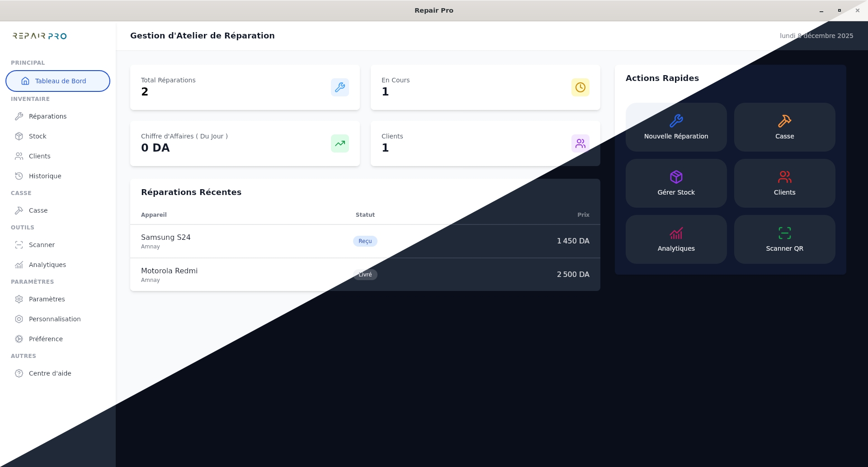Select Tableau de Bord in the sidebar

pyautogui.click(x=57, y=81)
